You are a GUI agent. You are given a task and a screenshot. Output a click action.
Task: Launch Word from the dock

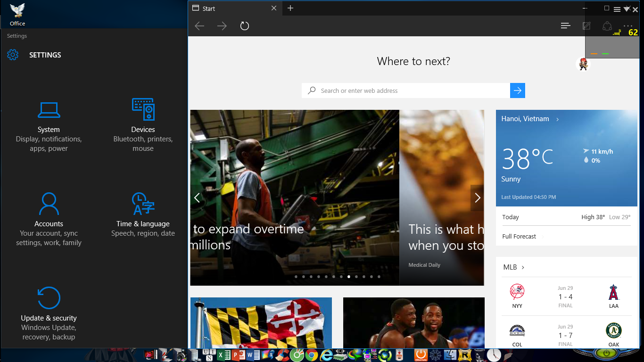[x=252, y=355]
